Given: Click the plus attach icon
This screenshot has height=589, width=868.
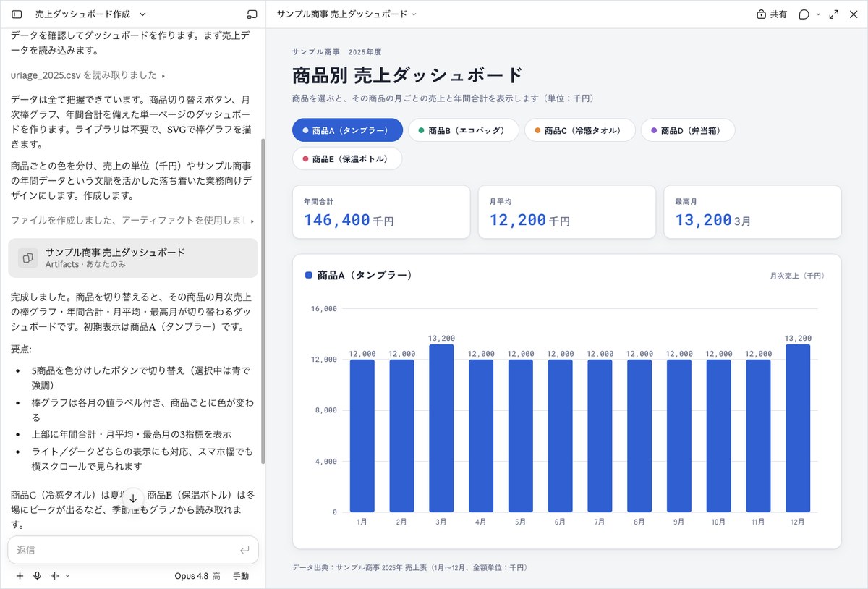Looking at the screenshot, I should [20, 576].
